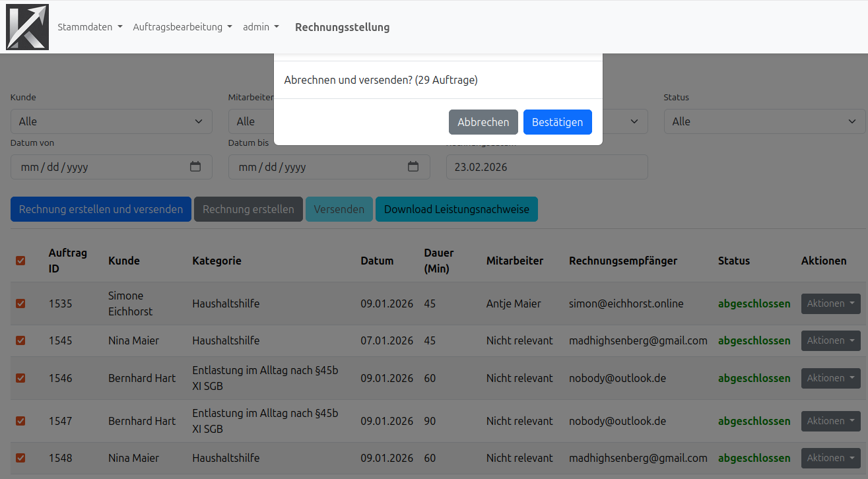
Task: Untick the checkbox for order 1548
Action: 20,458
